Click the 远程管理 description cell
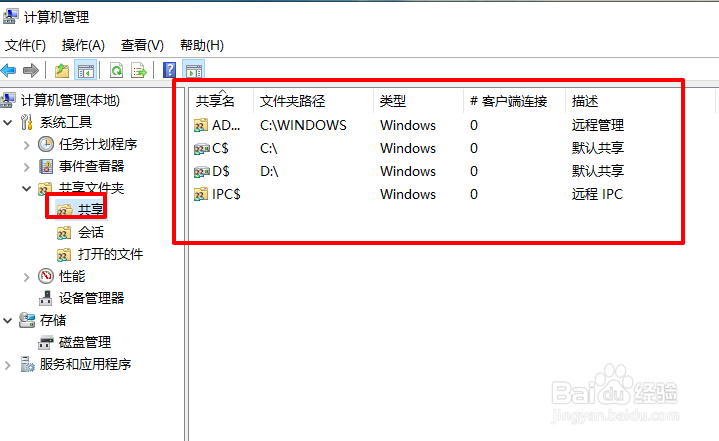The height and width of the screenshot is (441, 719). 597,125
